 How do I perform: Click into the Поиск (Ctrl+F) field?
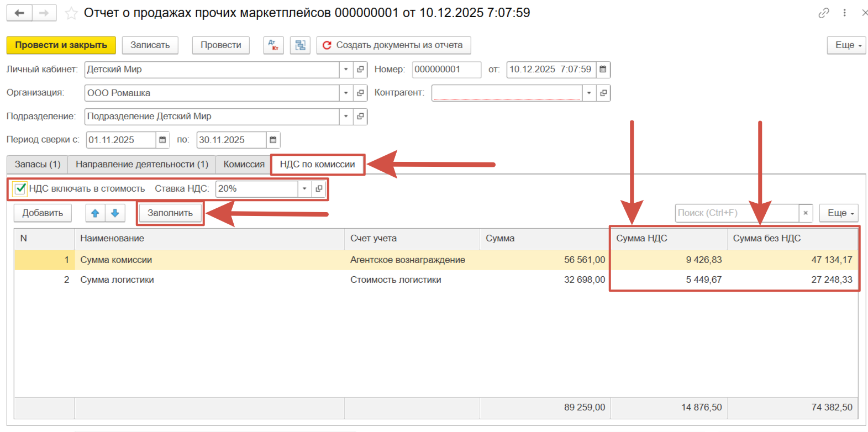[737, 213]
